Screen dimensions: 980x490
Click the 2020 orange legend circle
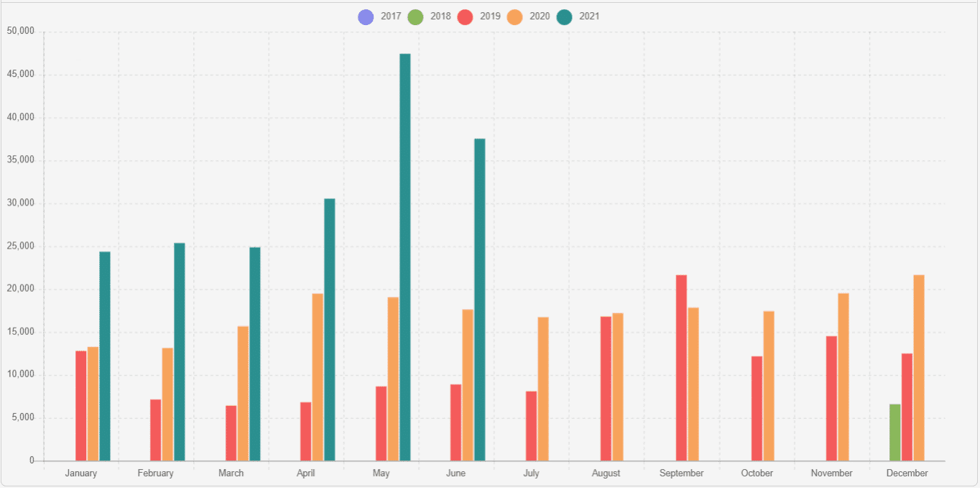pyautogui.click(x=514, y=17)
